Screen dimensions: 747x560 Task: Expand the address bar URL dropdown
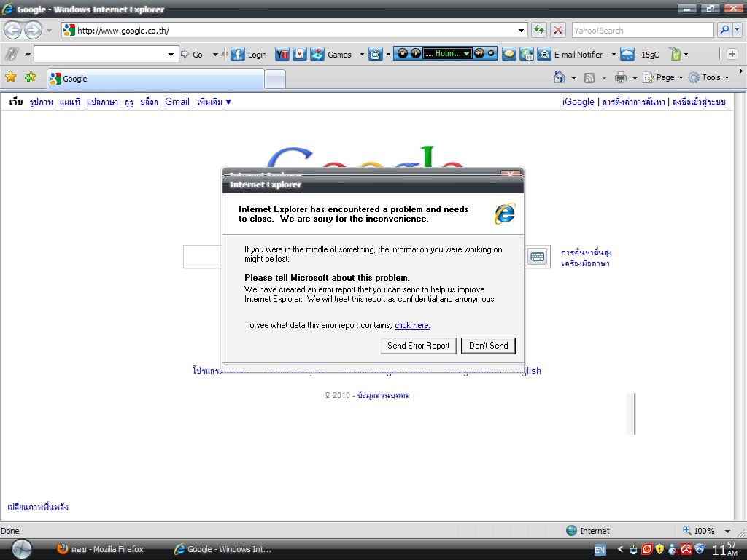[521, 31]
